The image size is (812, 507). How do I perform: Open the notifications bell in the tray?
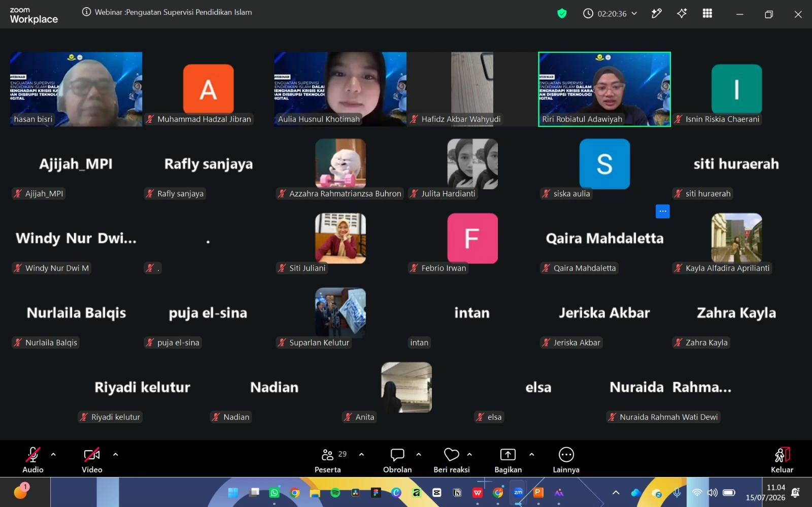coord(796,492)
